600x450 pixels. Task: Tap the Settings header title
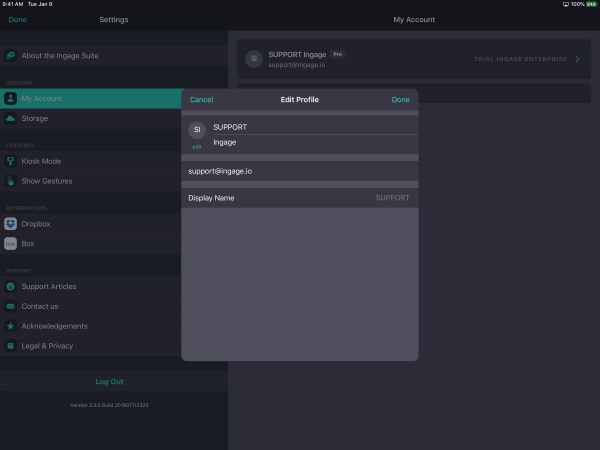pyautogui.click(x=114, y=20)
